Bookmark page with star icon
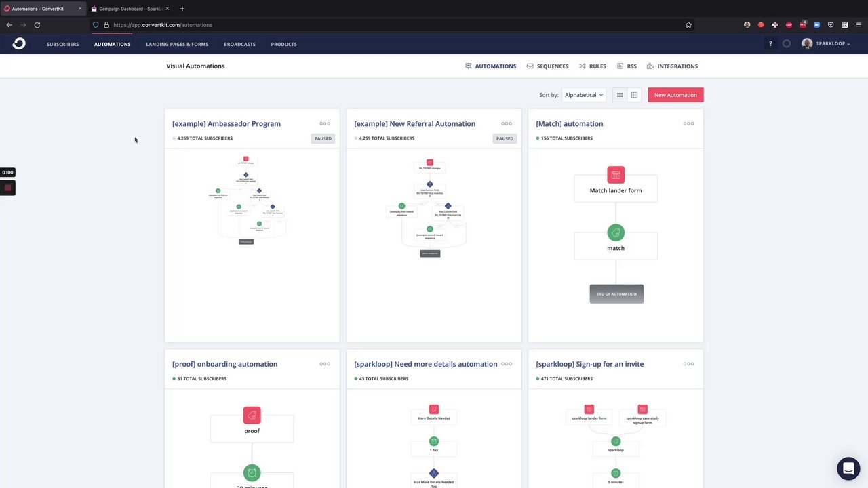The height and width of the screenshot is (488, 868). tap(688, 25)
